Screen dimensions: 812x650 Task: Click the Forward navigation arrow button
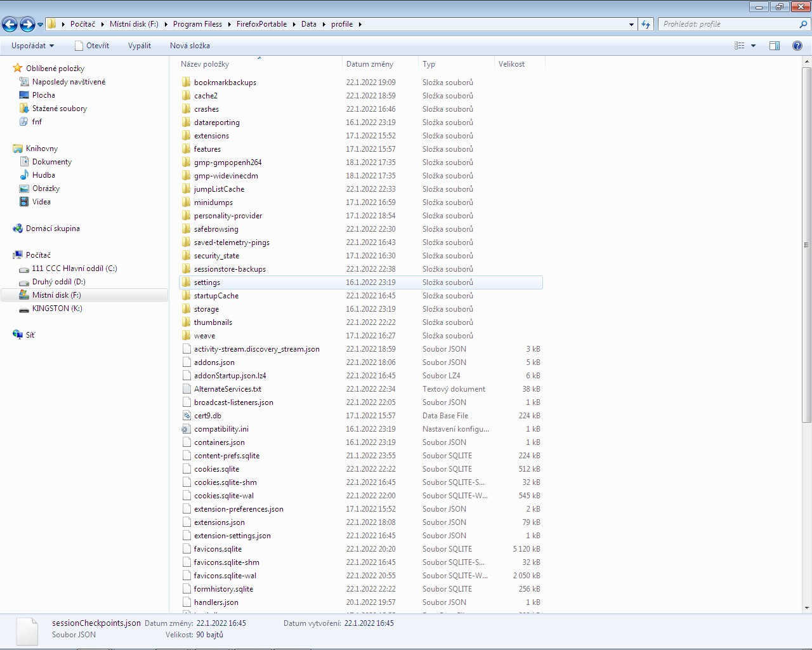(x=27, y=25)
